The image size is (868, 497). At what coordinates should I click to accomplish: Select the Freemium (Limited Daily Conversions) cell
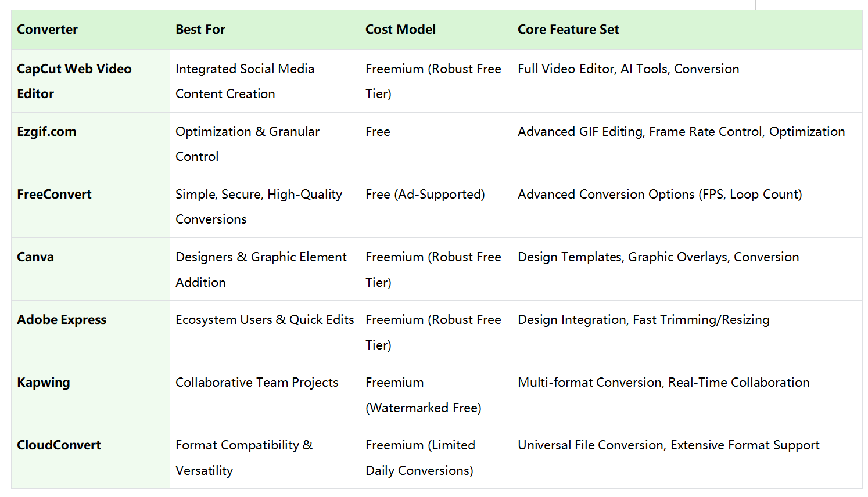420,458
